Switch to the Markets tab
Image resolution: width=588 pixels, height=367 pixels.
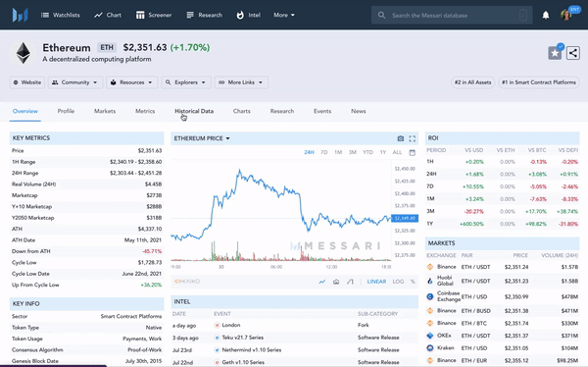105,111
